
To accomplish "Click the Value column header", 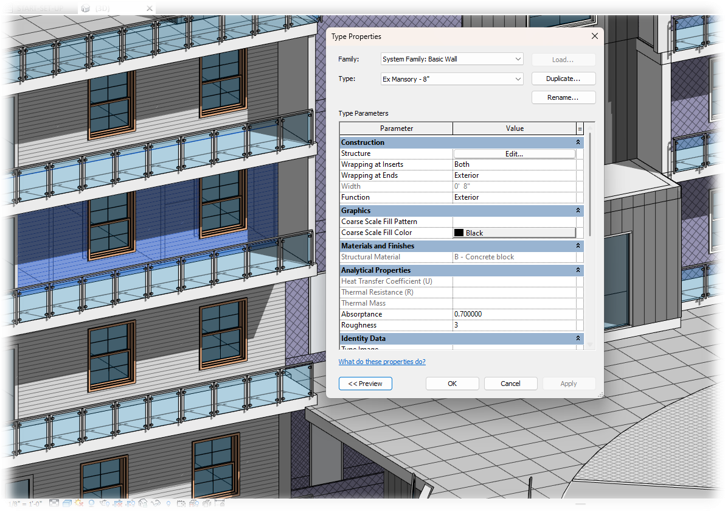I will pyautogui.click(x=514, y=129).
